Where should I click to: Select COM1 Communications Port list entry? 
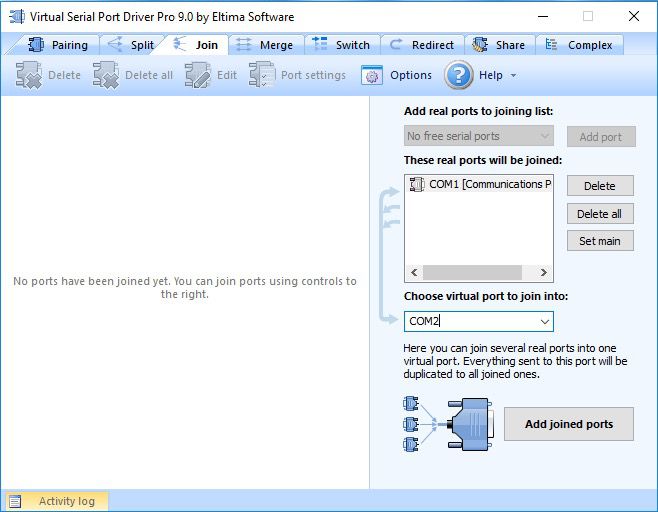click(478, 184)
